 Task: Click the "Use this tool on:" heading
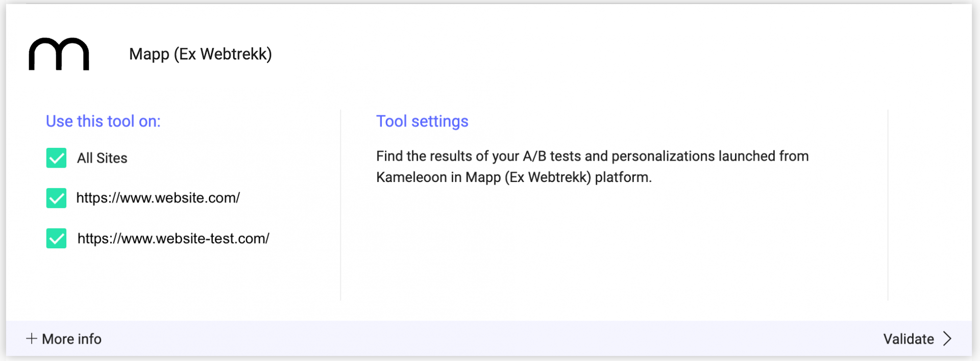click(103, 121)
